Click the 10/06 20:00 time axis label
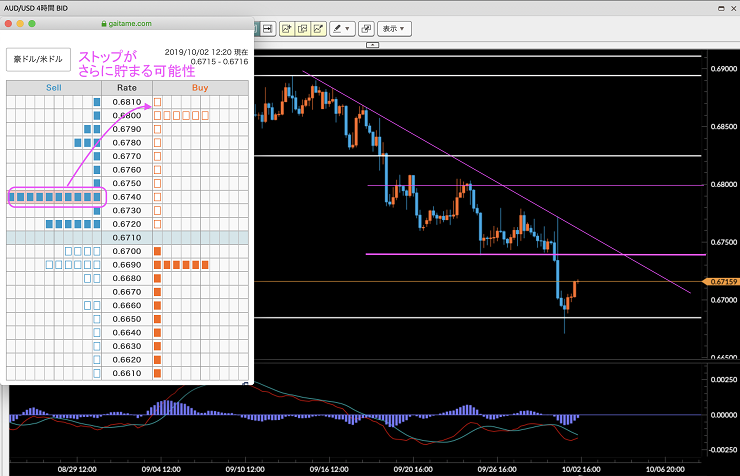This screenshot has width=740, height=476. point(665,469)
